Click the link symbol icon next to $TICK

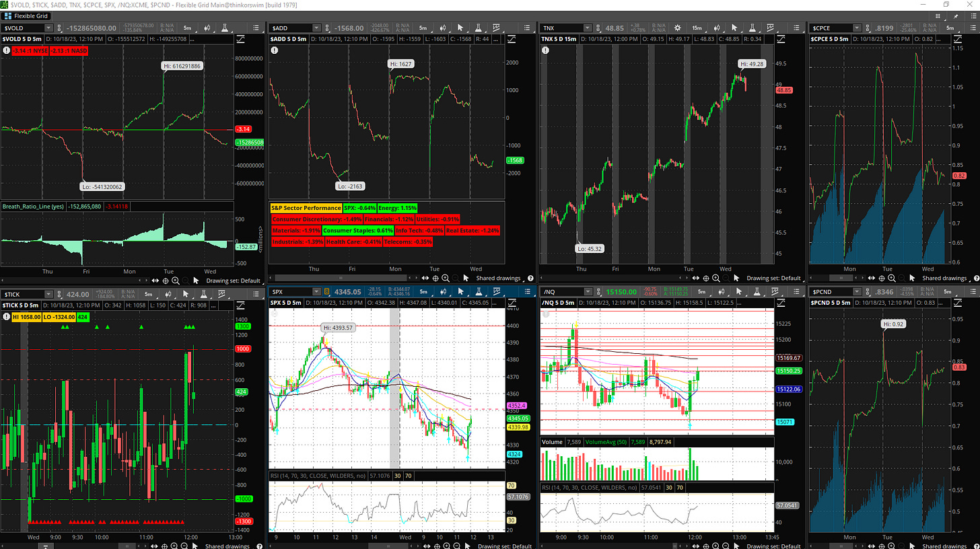click(59, 294)
